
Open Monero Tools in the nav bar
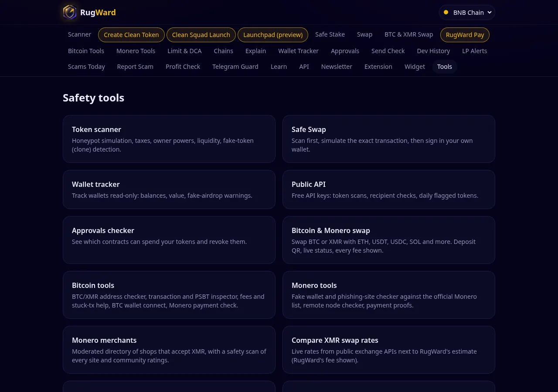(x=136, y=51)
